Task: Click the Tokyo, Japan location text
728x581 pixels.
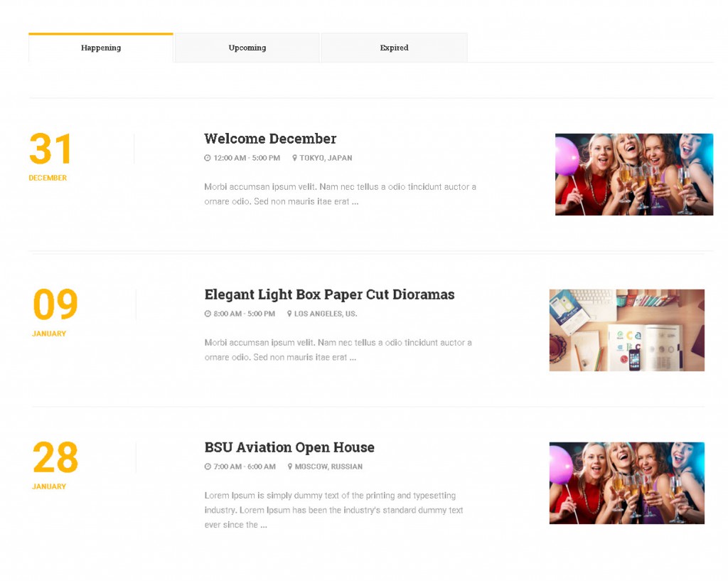Action: point(326,158)
